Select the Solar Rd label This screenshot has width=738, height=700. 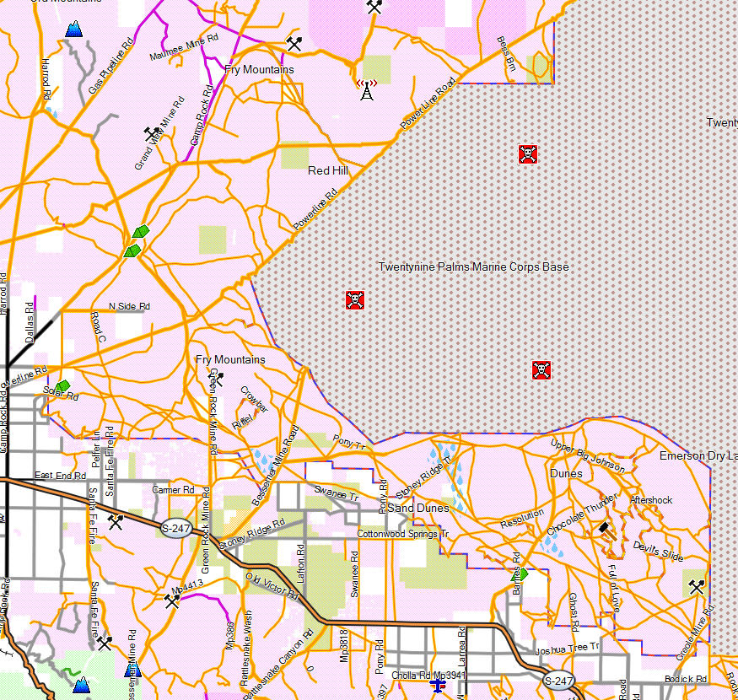tap(61, 394)
